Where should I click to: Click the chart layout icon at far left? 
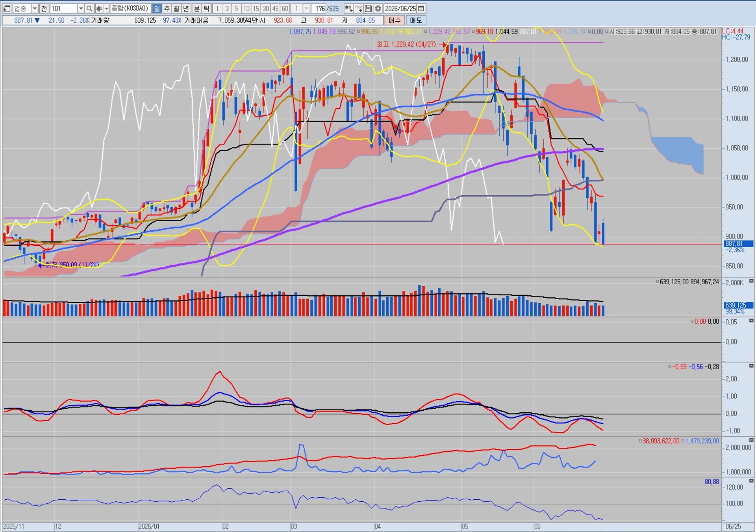(x=7, y=8)
